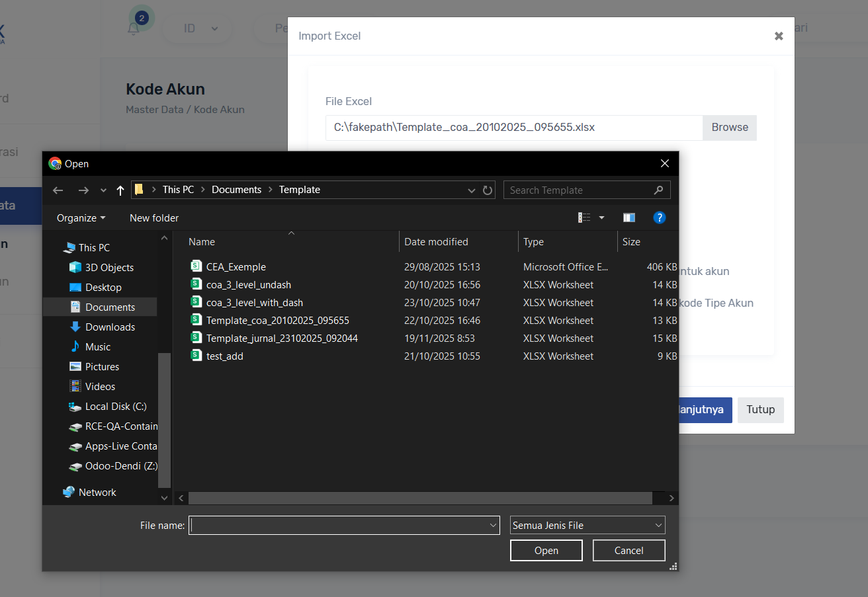Viewport: 868px width, 597px height.
Task: Select the CEA_Exemple file
Action: point(236,267)
